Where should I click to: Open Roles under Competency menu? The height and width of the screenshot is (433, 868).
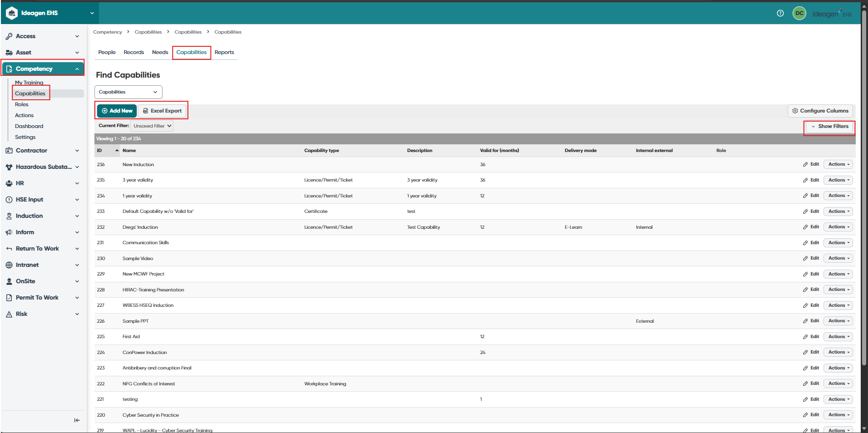[x=22, y=104]
